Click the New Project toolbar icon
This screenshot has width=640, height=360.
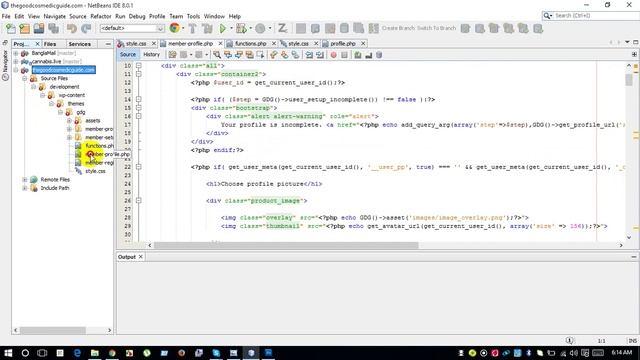pos(24,28)
